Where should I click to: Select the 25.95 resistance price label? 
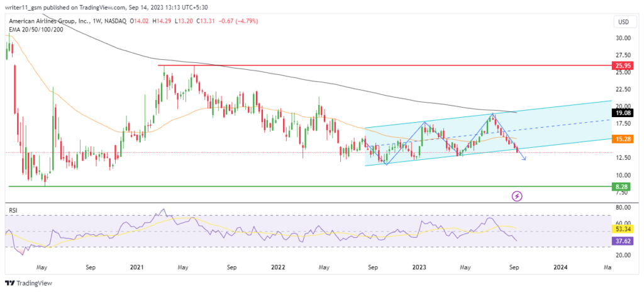coord(623,65)
